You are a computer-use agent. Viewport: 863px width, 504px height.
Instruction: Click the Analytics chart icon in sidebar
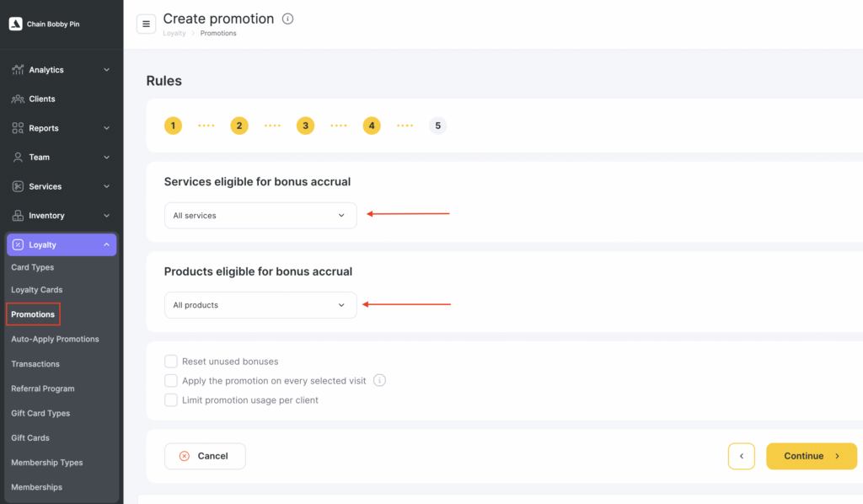(x=18, y=70)
